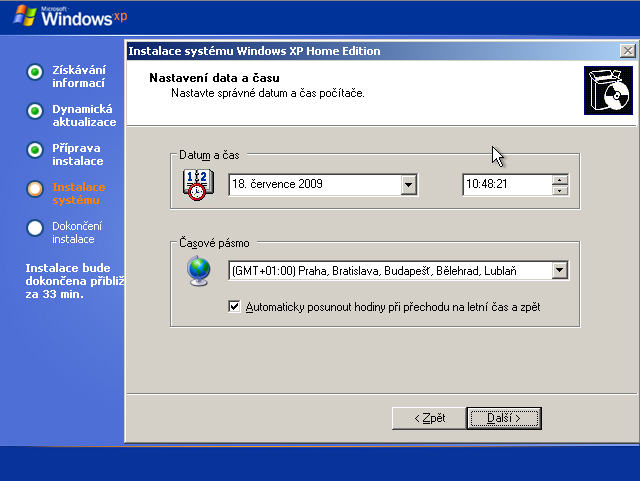Click the Nastavte správné datum instruction text
640x481 pixels.
point(268,93)
